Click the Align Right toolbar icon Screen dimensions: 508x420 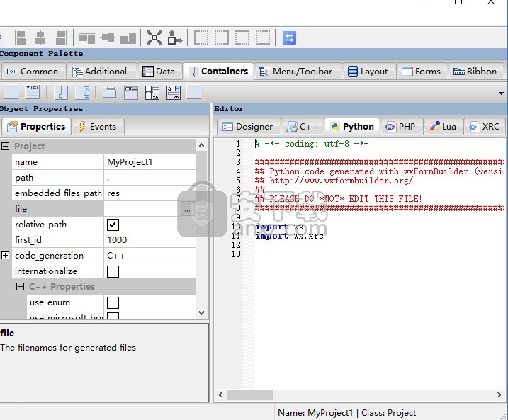pos(61,38)
